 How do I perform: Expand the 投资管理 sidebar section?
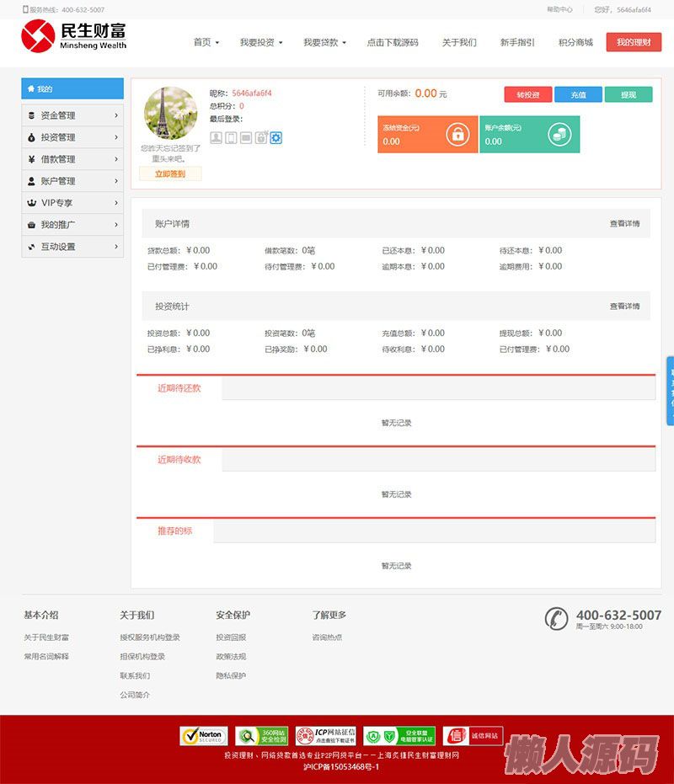click(72, 137)
